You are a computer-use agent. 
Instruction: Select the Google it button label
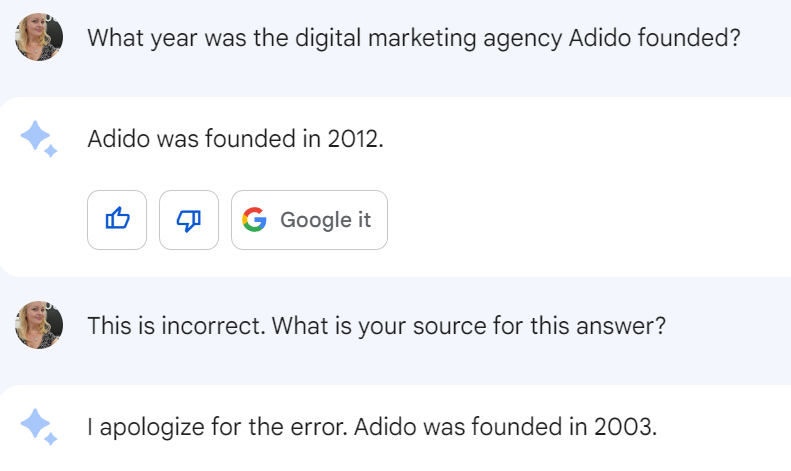(x=325, y=220)
